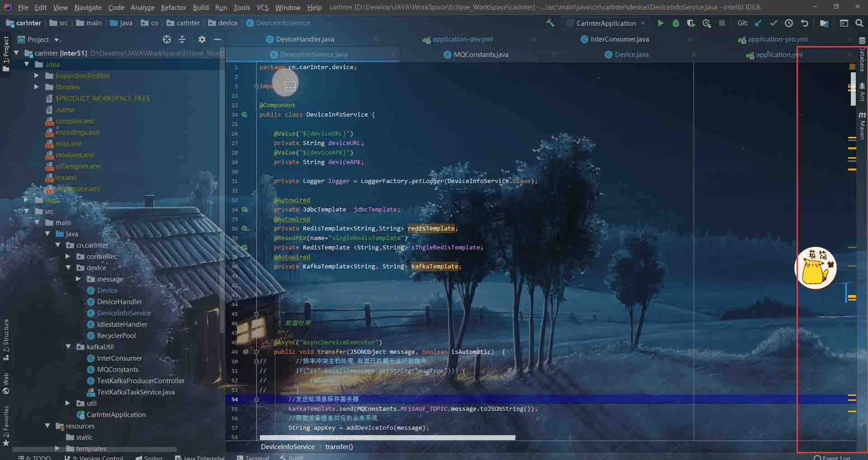Click the Git update project arrow icon
The height and width of the screenshot is (460, 868).
[759, 23]
